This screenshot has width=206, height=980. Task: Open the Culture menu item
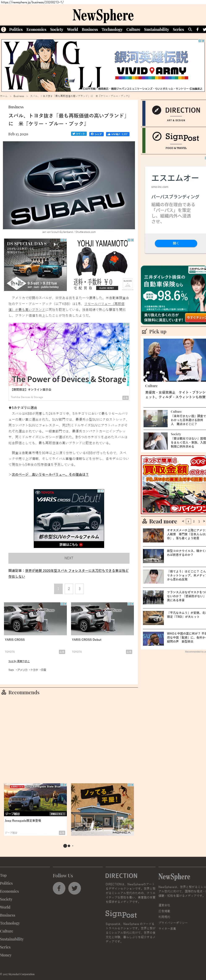click(x=133, y=29)
